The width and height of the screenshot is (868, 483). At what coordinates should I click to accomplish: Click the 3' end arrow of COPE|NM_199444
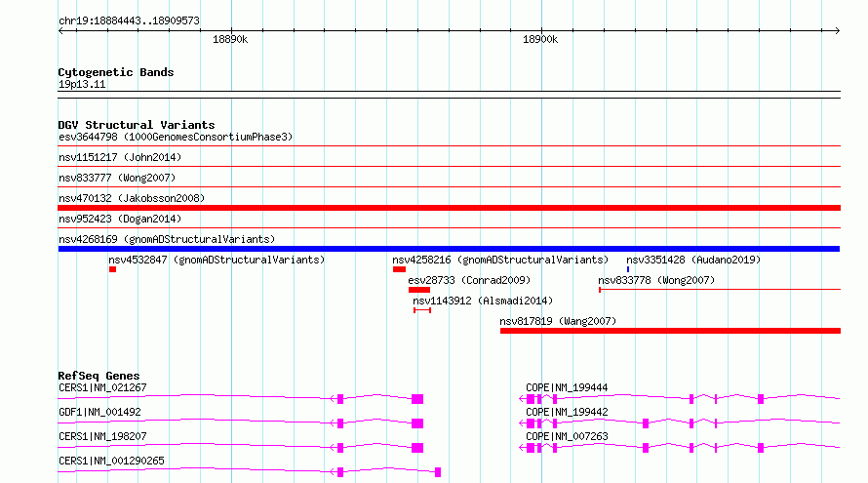522,399
